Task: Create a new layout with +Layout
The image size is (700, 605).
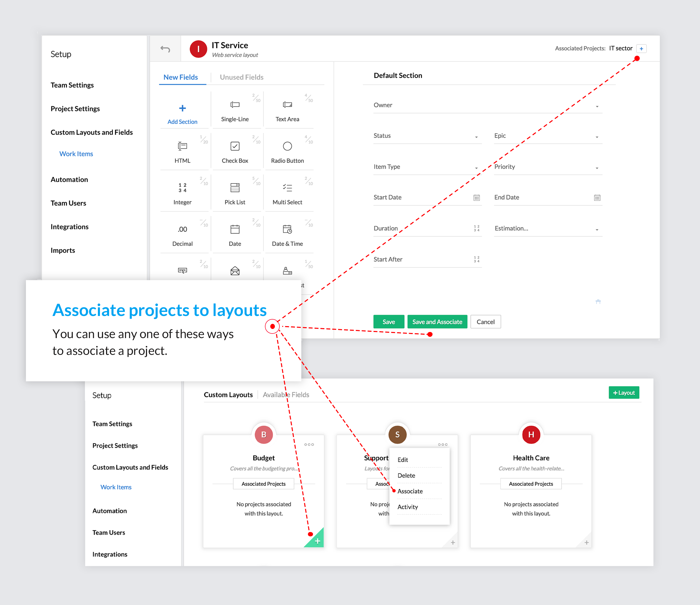Action: [x=624, y=393]
